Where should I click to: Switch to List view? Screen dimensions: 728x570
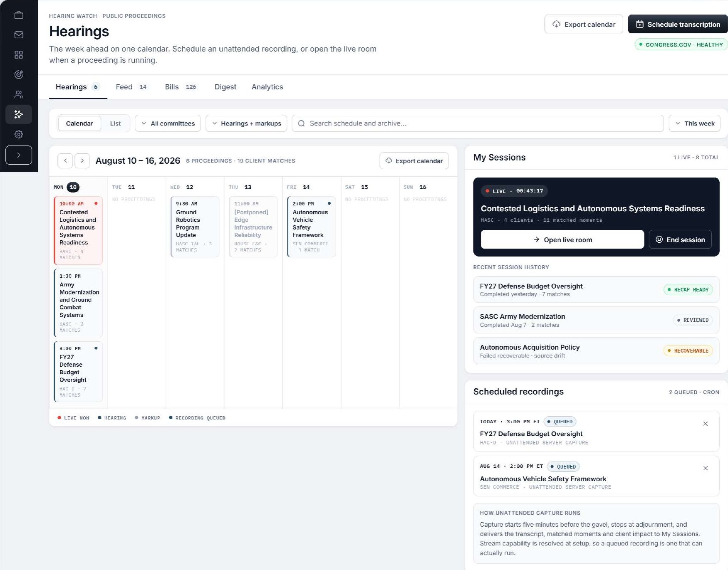point(115,123)
